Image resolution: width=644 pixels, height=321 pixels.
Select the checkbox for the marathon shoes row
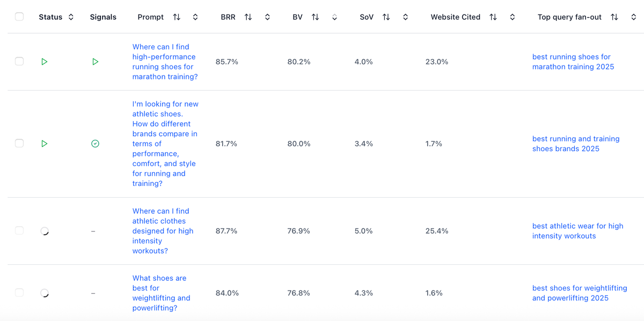19,61
